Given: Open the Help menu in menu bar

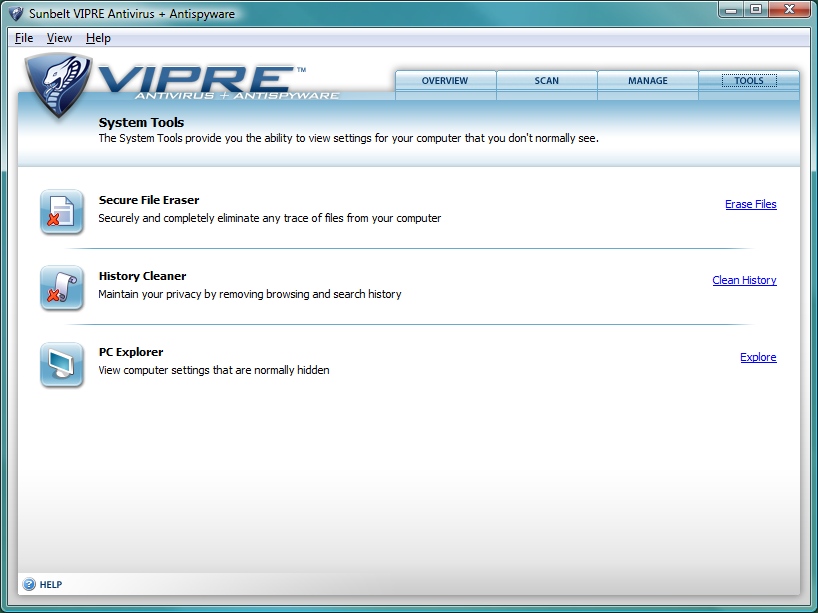Looking at the screenshot, I should point(98,38).
